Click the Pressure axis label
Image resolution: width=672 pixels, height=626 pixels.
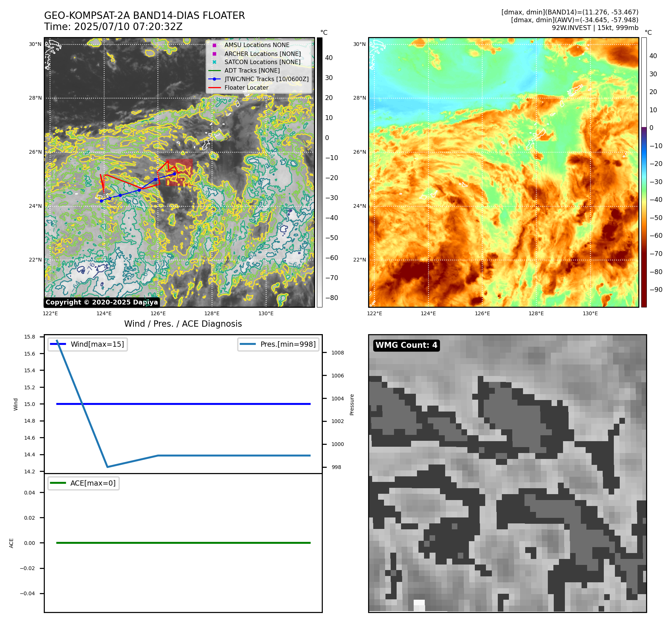point(352,404)
